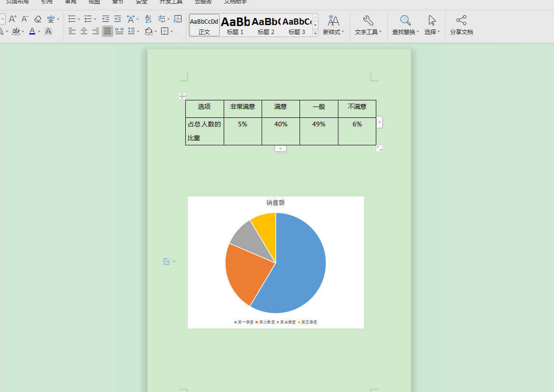Viewport: 554px width, 392px height.
Task: Click the decrease font size icon
Action: click(25, 19)
